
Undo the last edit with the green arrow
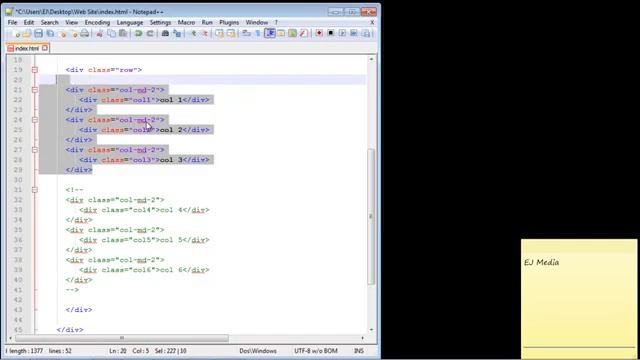click(x=138, y=33)
